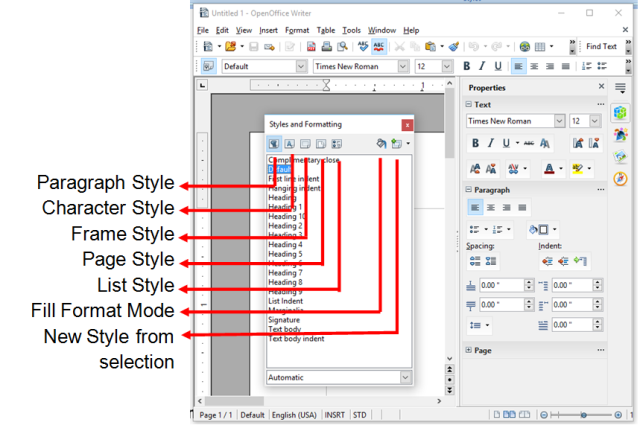The image size is (640, 425).
Task: Click the Export as PDF icon
Action: 311,47
